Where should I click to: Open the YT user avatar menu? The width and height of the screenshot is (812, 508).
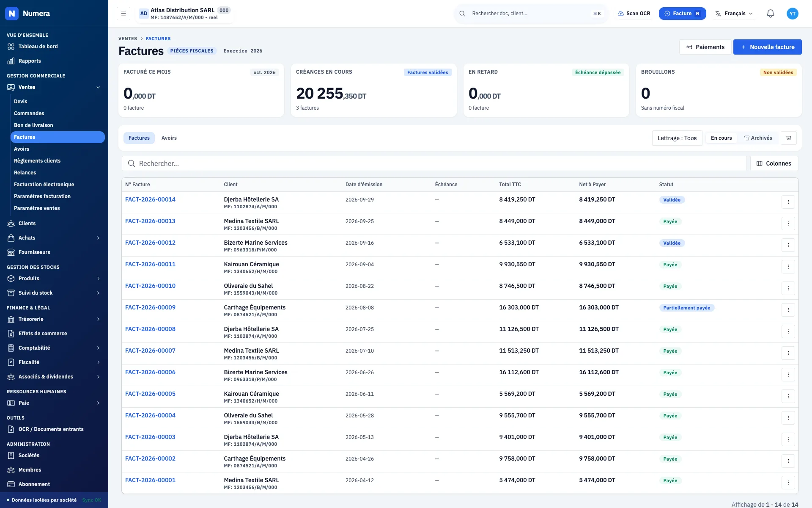[792, 14]
